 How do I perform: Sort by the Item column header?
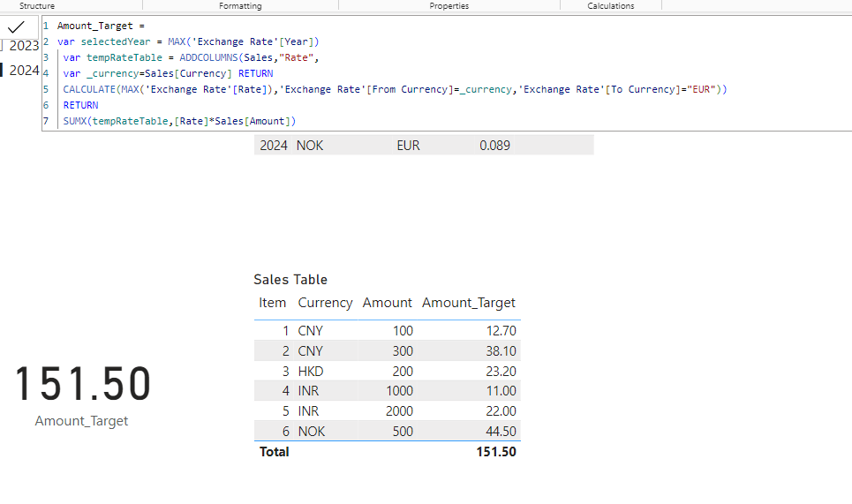(x=272, y=303)
